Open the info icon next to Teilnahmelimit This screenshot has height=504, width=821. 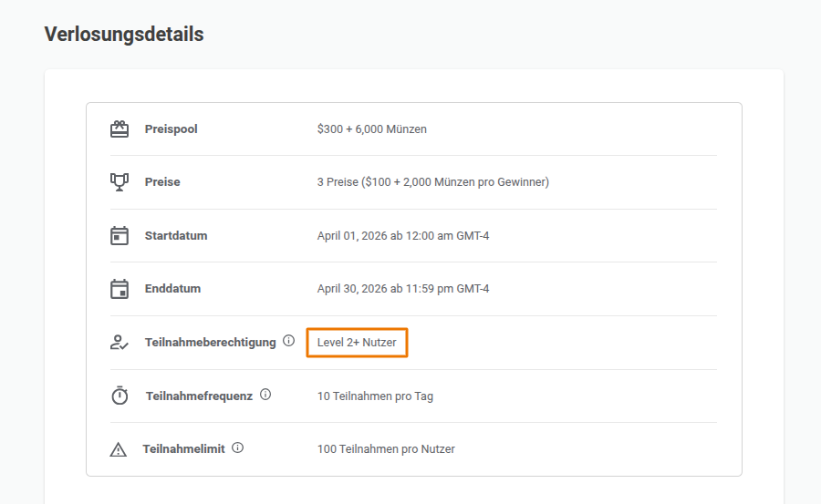tap(238, 447)
